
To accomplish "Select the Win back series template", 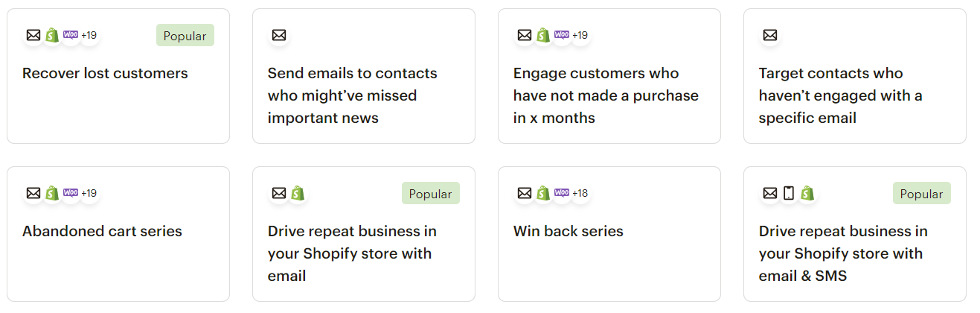I will tap(609, 234).
